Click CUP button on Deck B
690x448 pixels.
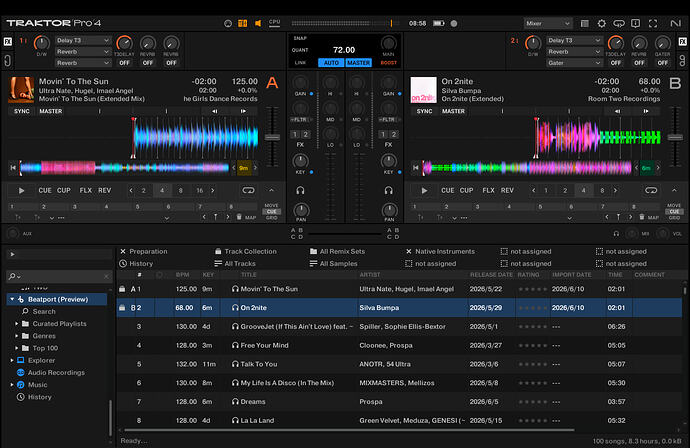point(466,191)
